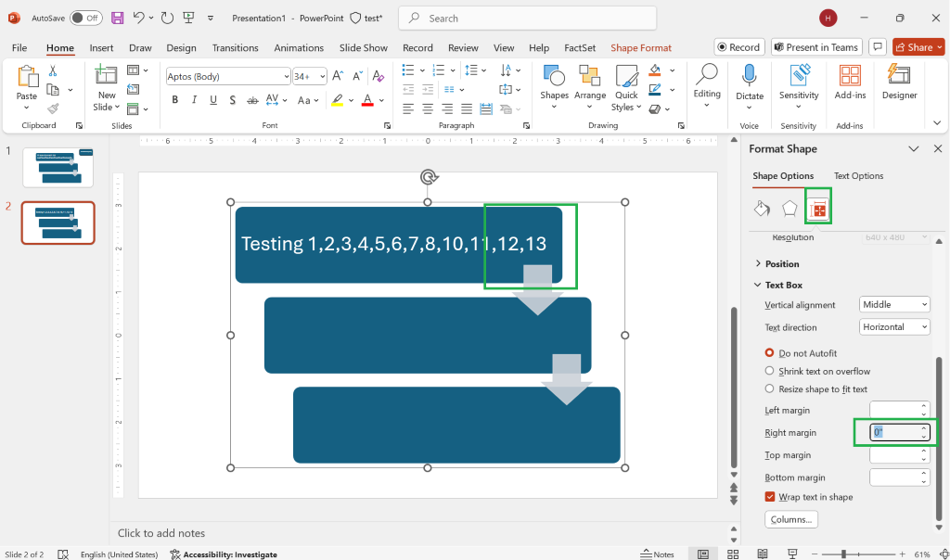Select slide 1 thumbnail

click(x=58, y=168)
